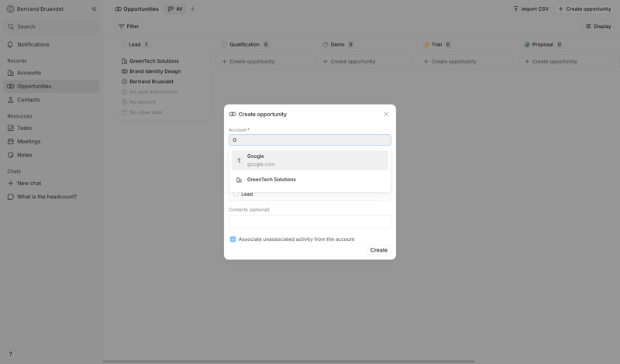
Task: Open Bertrand Bruandet workspace menu
Action: 35,9
